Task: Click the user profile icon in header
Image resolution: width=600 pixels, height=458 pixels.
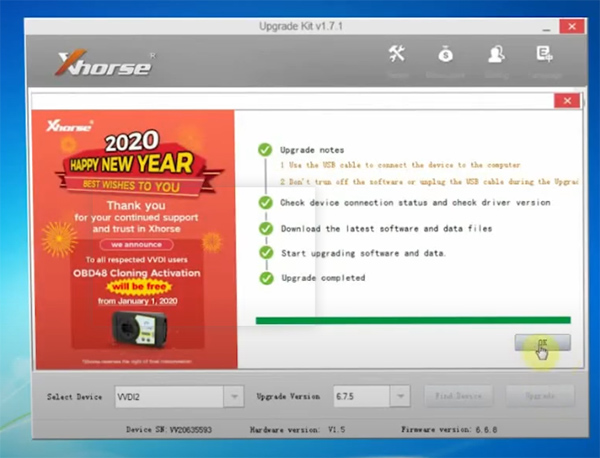Action: [496, 54]
